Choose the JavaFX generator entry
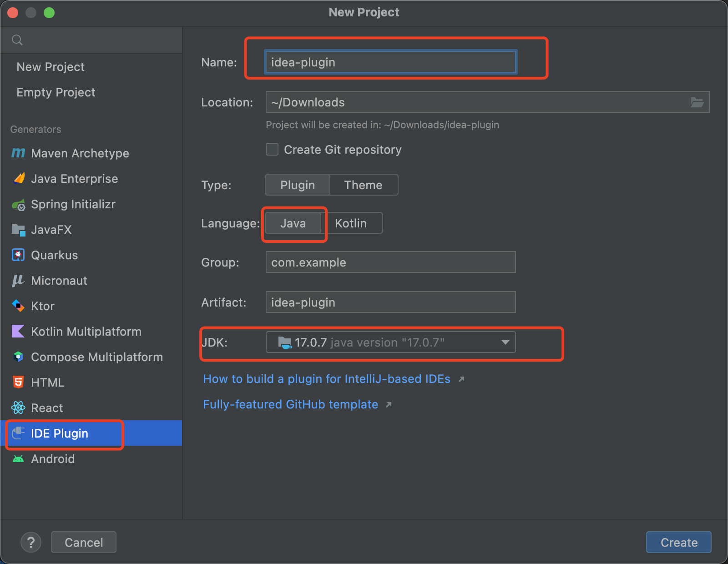 coord(51,230)
